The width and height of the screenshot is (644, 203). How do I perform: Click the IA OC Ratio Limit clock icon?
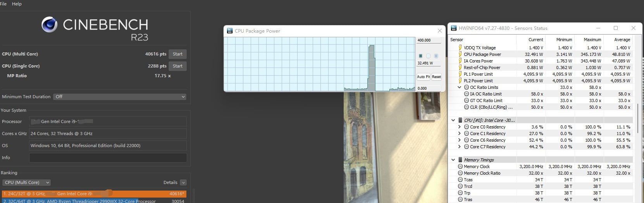click(467, 94)
